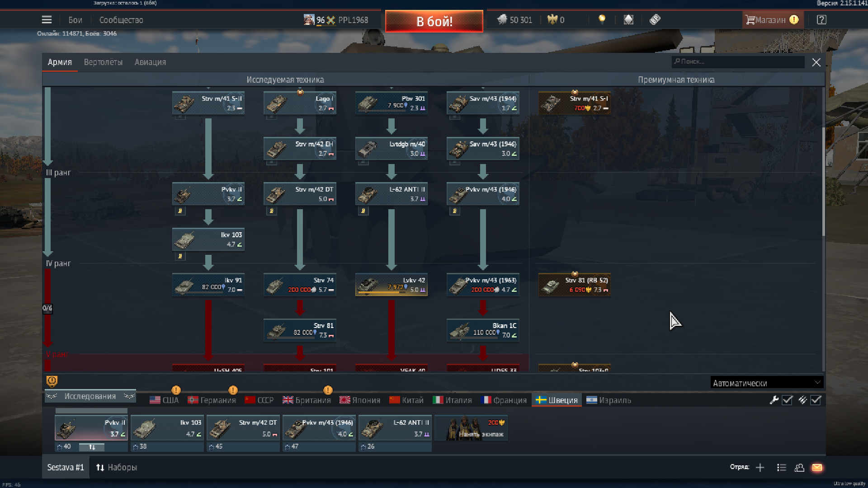The width and height of the screenshot is (868, 488).
Task: Select the Китай nation tab
Action: 406,400
